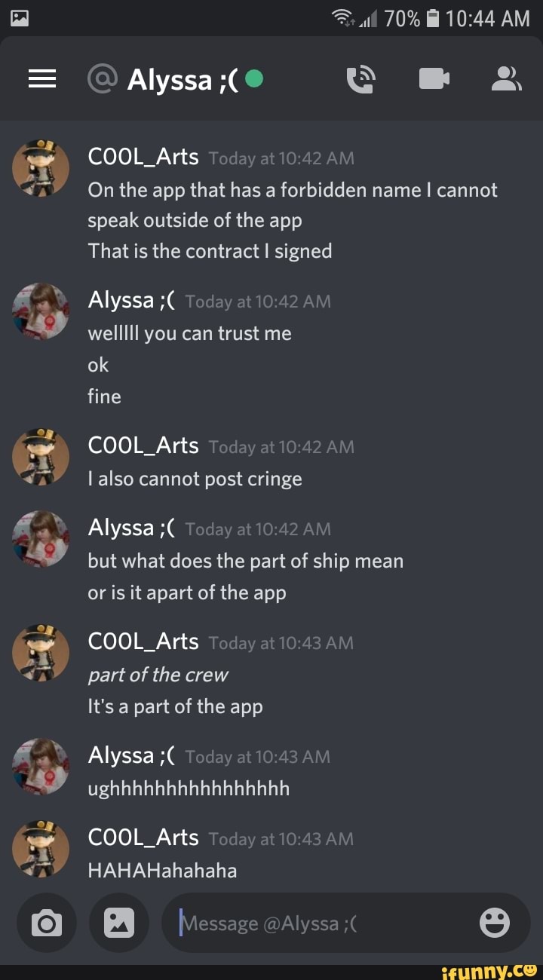Tap the @ symbol in the header
Image resolution: width=543 pixels, height=980 pixels.
point(102,78)
